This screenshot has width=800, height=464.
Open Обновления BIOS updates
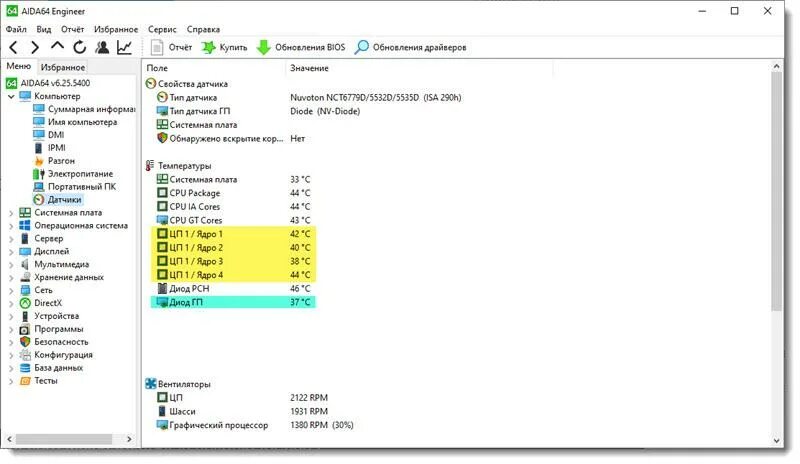point(301,47)
